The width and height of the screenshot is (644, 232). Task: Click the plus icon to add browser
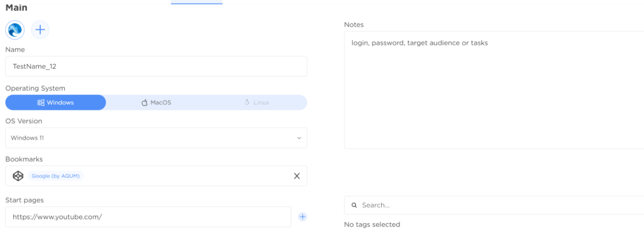(x=40, y=30)
